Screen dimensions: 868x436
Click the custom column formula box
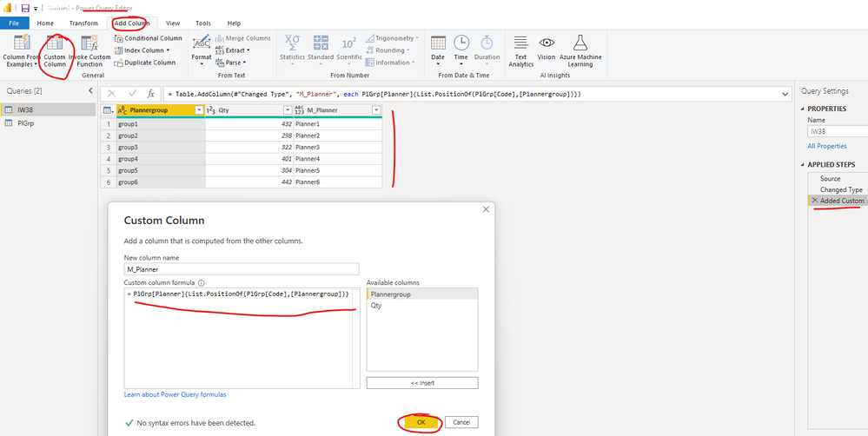coord(242,338)
